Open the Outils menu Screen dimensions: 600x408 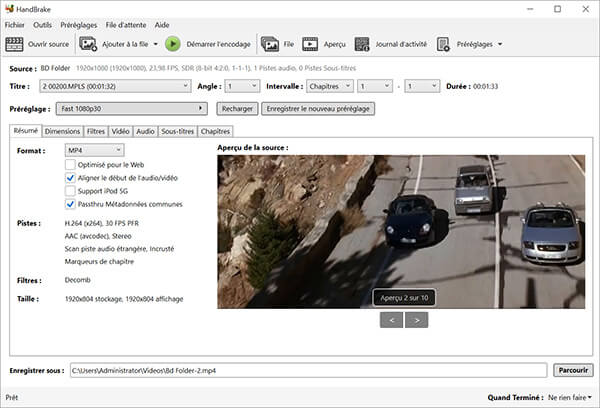(42, 25)
